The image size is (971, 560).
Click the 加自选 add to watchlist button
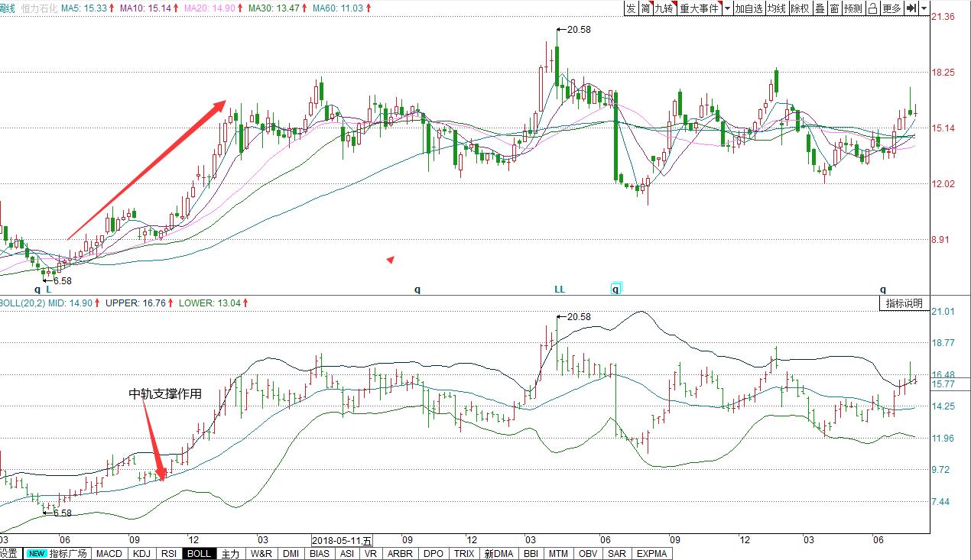coord(749,8)
